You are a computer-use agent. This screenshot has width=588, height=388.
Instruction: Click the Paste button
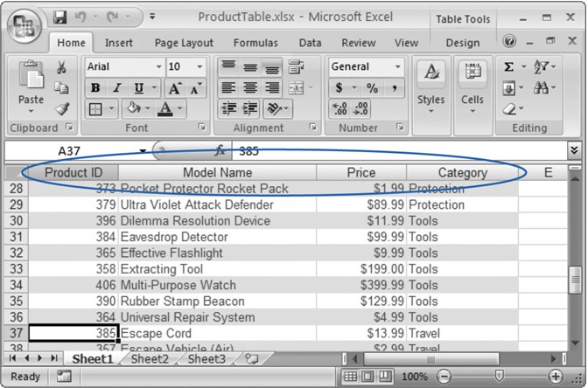[31, 100]
